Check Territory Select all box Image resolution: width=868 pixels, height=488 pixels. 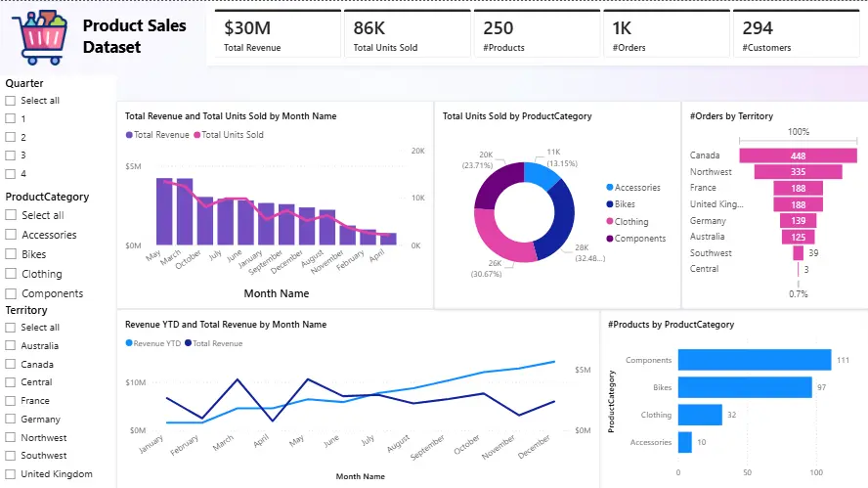tap(10, 328)
